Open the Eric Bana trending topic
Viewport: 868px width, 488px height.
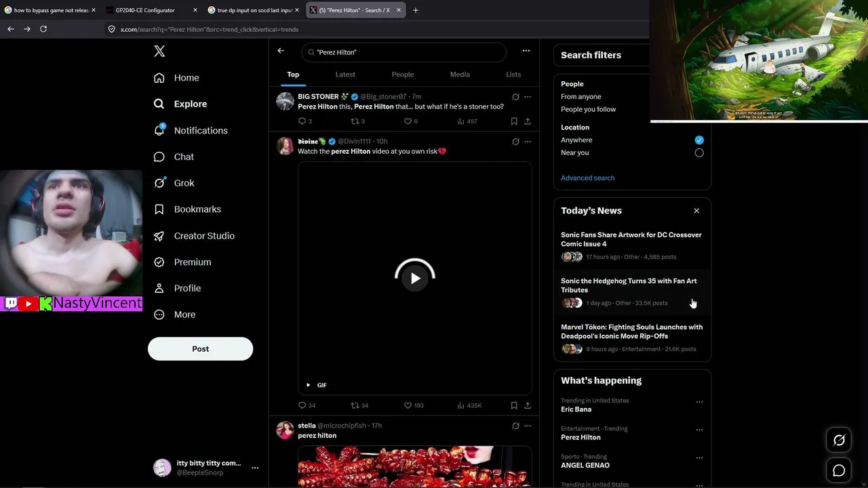(x=576, y=409)
